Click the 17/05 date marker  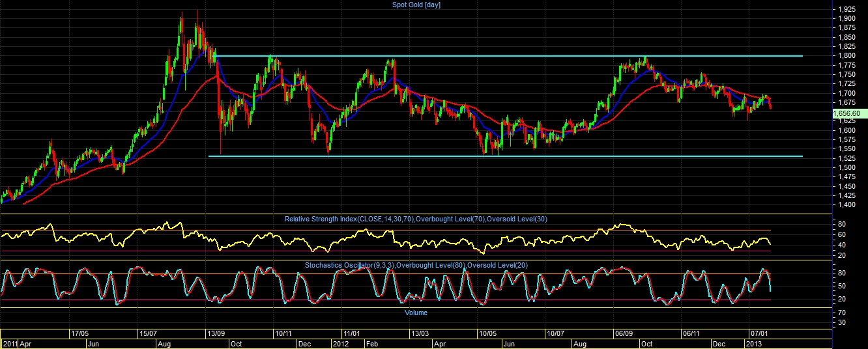(80, 333)
